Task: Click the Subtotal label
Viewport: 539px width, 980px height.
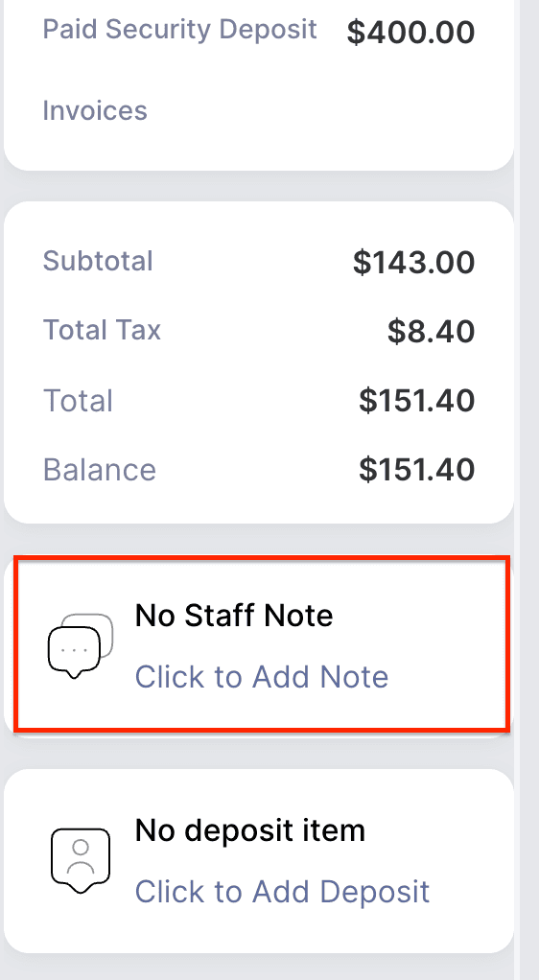Action: [98, 261]
